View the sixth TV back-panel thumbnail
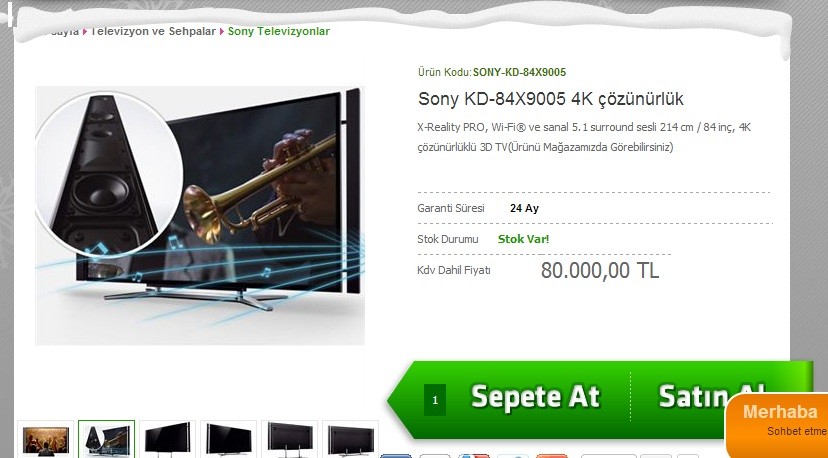Image resolution: width=828 pixels, height=458 pixels. point(351,440)
